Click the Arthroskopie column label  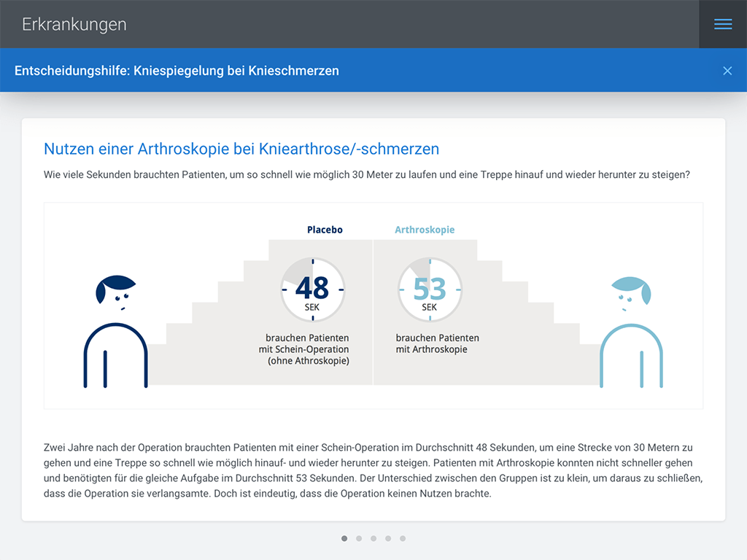(x=425, y=230)
